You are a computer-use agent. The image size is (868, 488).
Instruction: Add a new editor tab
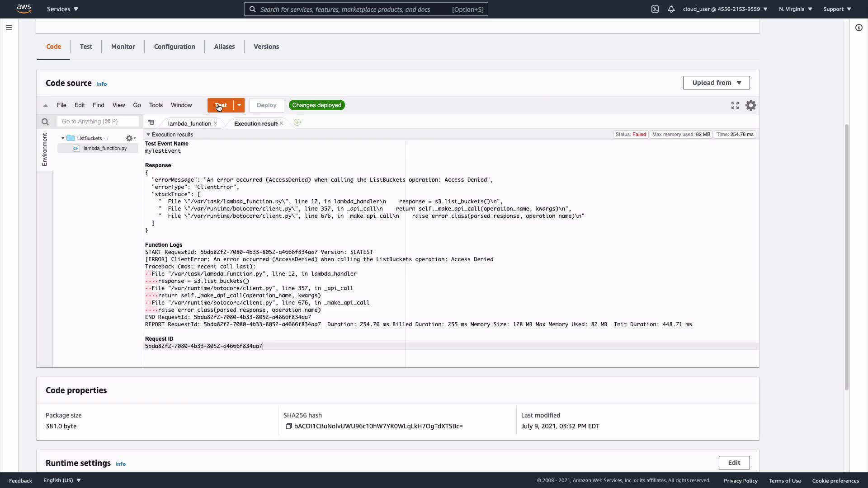coord(297,122)
